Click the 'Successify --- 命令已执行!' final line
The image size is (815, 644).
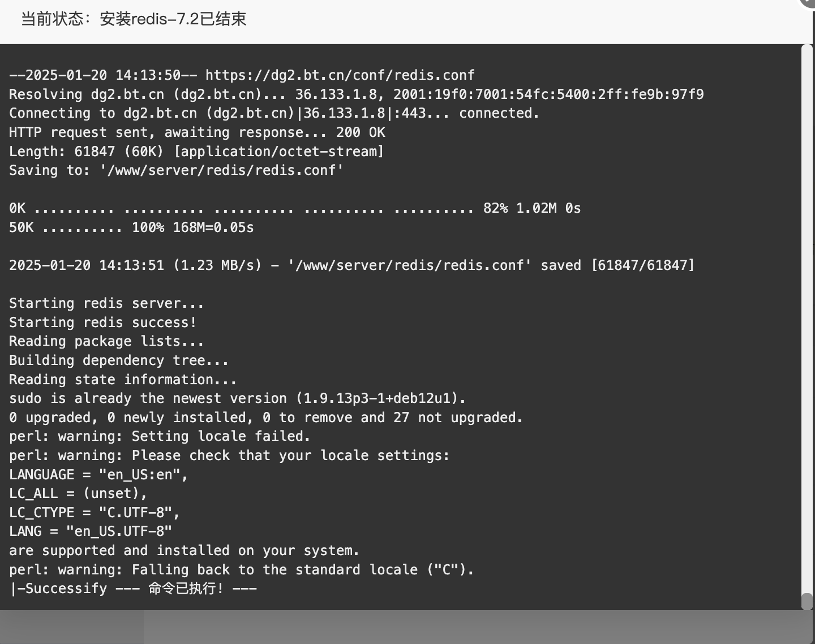point(134,589)
